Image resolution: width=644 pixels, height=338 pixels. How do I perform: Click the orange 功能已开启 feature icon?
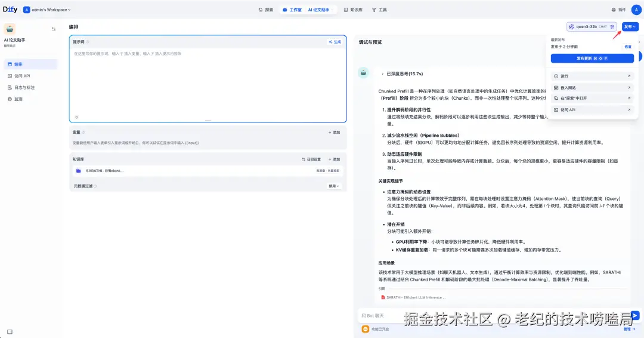365,329
